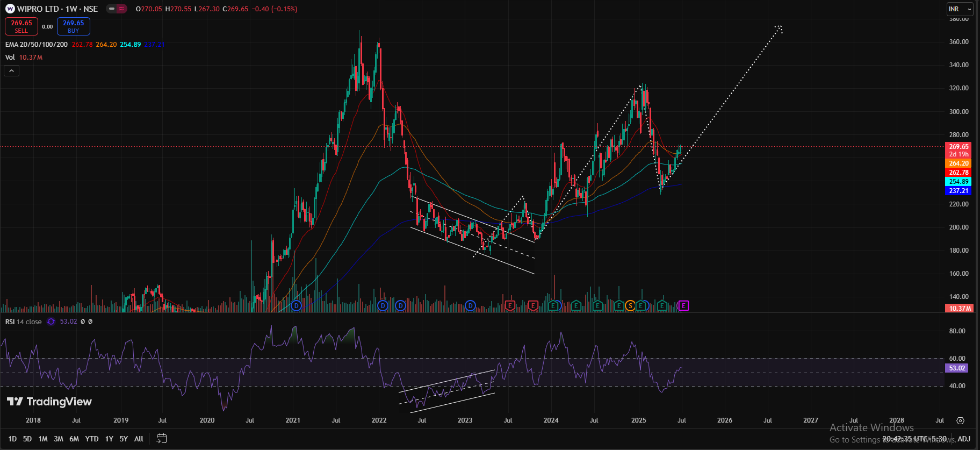Click the blue D dividend marker nearest 2021

tap(296, 306)
